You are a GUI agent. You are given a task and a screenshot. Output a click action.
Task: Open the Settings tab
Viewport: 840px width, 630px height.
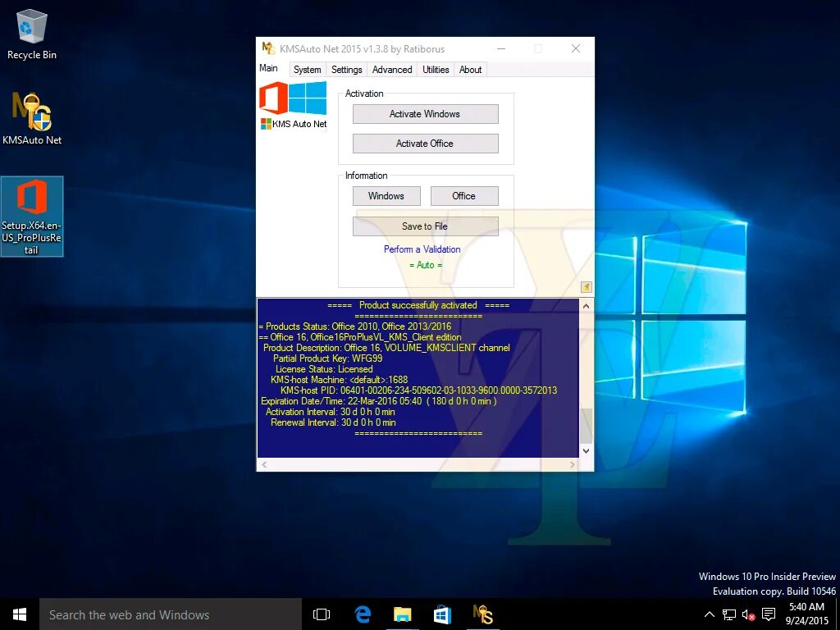347,70
